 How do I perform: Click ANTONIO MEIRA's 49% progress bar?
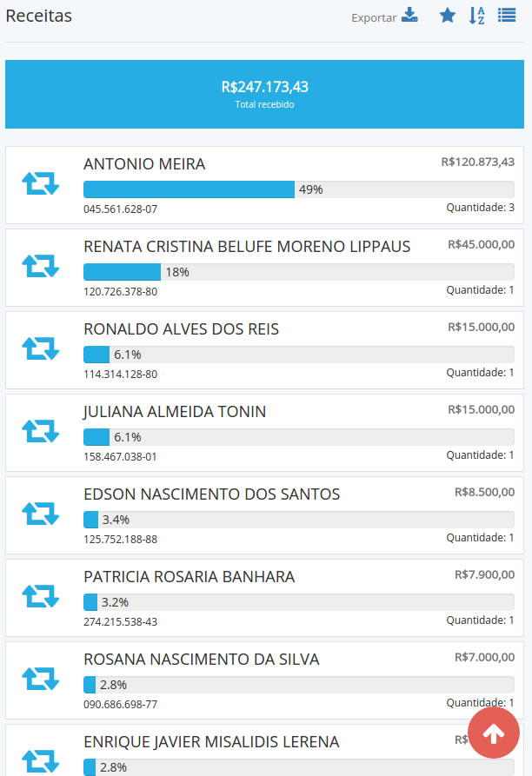click(x=298, y=189)
